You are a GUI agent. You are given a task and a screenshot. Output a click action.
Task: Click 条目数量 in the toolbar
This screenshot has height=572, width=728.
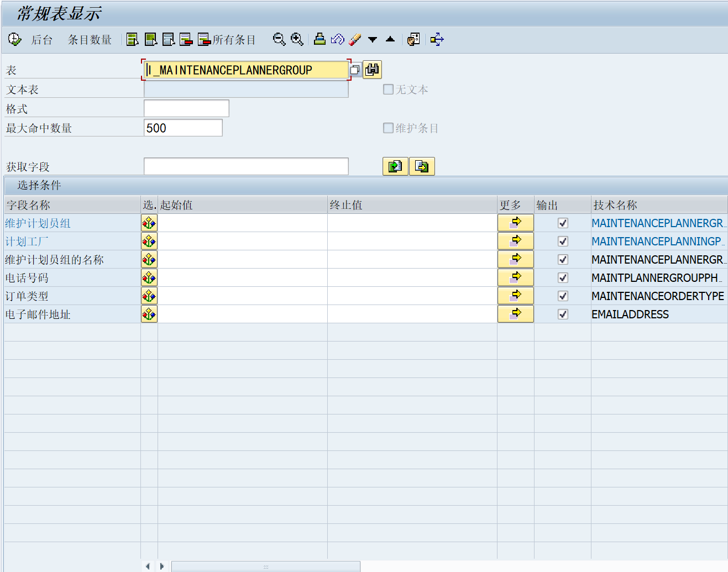[90, 40]
